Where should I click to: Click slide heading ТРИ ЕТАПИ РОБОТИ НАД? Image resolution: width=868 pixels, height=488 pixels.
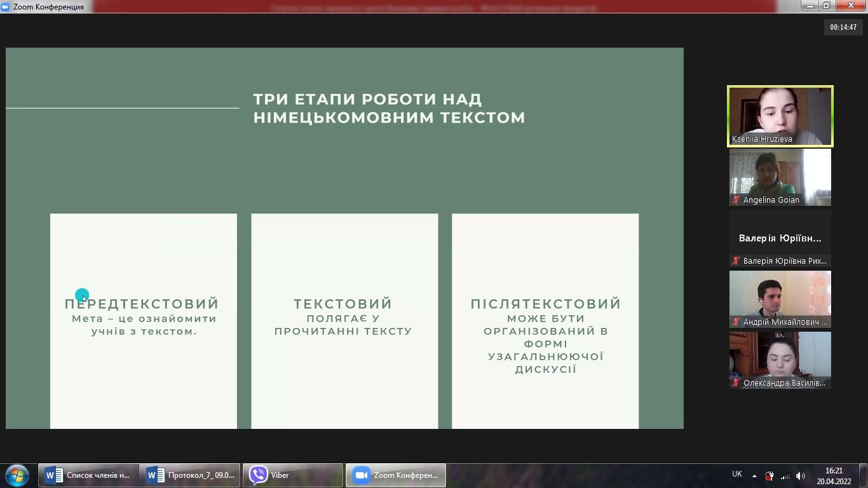tap(367, 99)
